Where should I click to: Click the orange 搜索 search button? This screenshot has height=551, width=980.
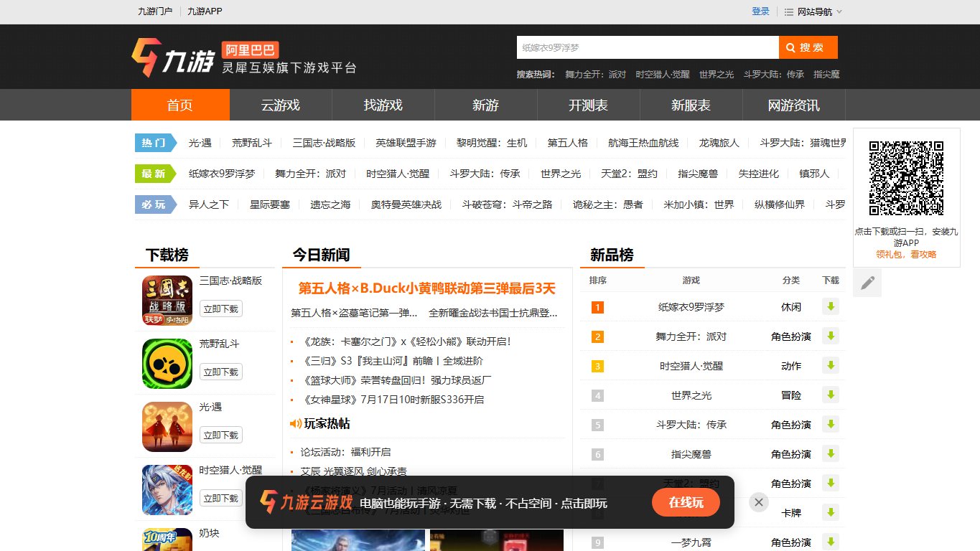(x=808, y=47)
